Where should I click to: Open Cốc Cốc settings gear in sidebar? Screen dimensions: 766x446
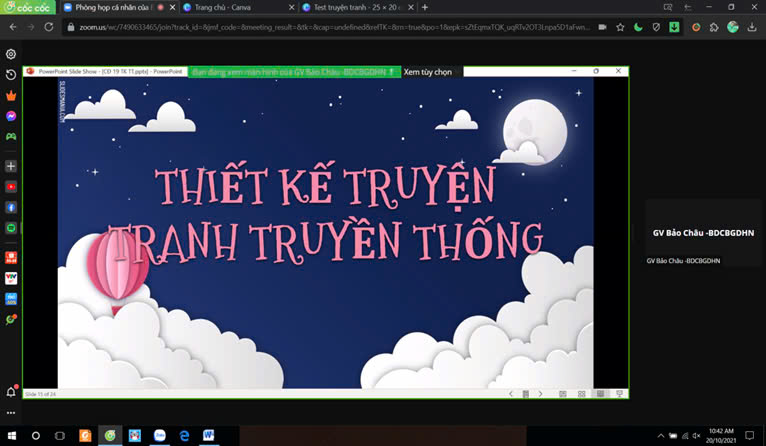(11, 54)
